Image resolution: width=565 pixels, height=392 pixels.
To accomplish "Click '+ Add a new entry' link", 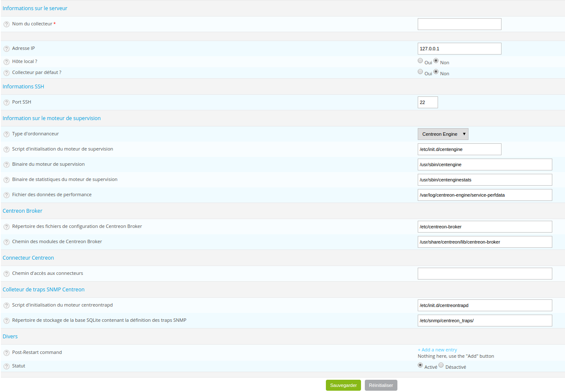I will [437, 350].
